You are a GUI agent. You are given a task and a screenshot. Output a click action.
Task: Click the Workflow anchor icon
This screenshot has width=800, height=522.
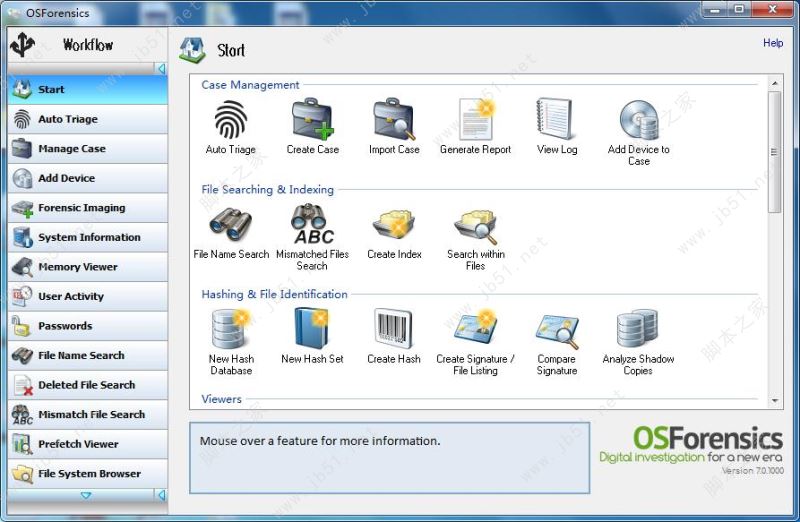pos(22,44)
